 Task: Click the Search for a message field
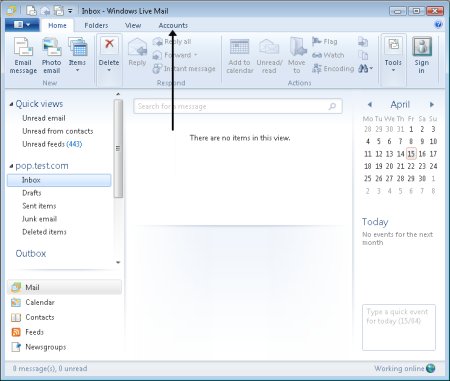pos(238,106)
